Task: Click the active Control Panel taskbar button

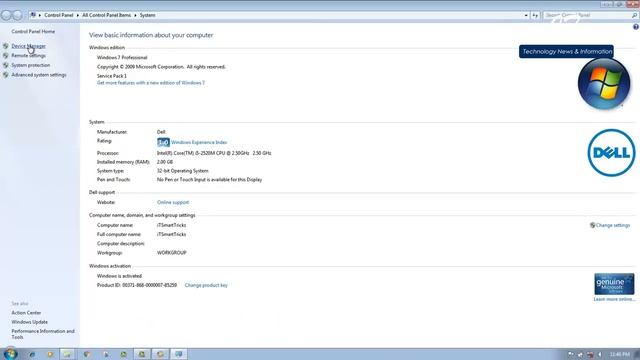Action: coord(178,354)
